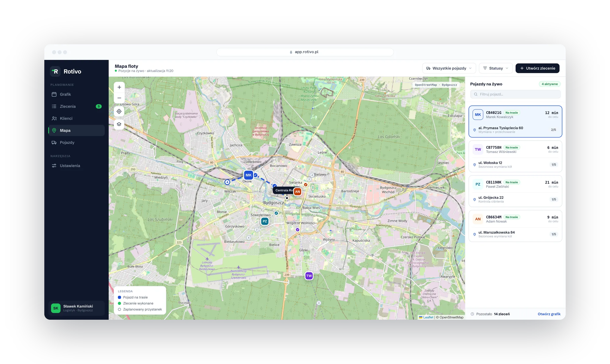
Task: Open the map layers control
Action: [x=119, y=124]
